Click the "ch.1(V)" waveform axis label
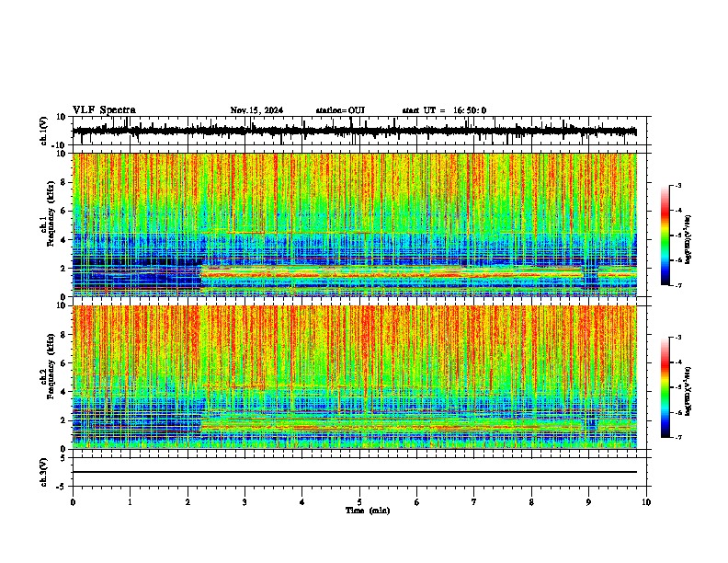 click(x=44, y=131)
